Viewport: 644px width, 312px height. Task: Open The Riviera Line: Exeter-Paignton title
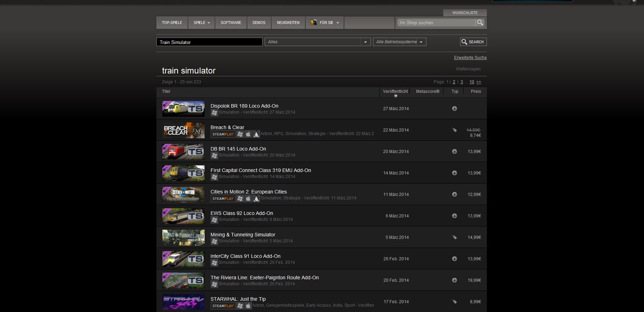265,278
